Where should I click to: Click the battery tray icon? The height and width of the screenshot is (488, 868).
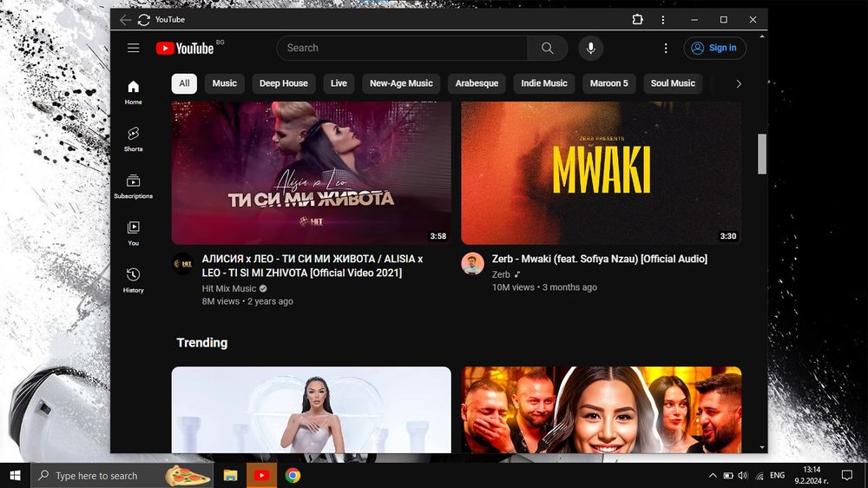pos(728,476)
